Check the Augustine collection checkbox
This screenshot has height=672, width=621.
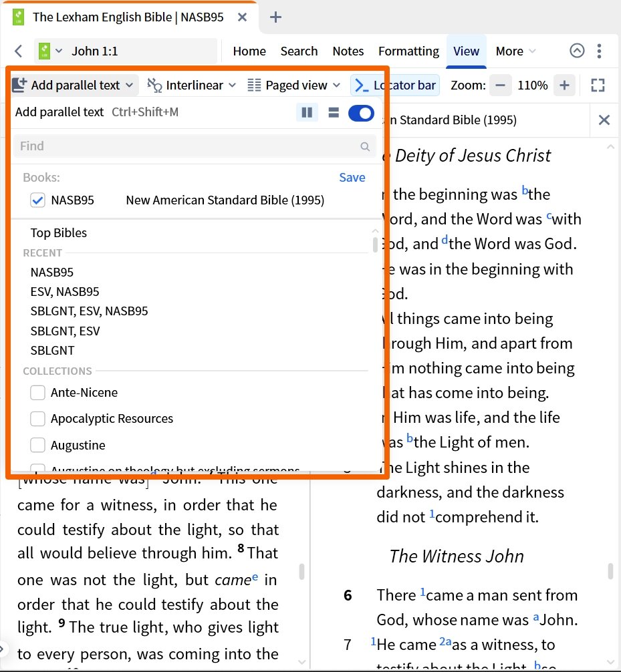[x=37, y=446]
